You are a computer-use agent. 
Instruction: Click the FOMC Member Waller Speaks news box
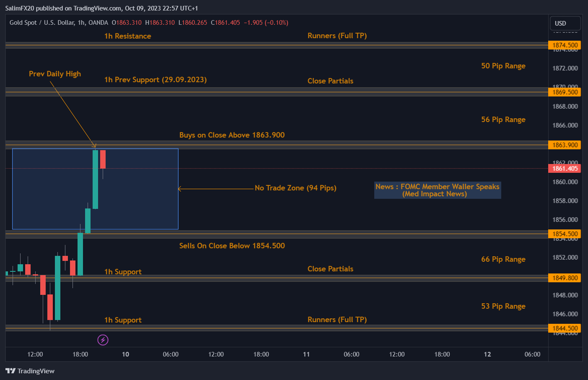click(437, 190)
